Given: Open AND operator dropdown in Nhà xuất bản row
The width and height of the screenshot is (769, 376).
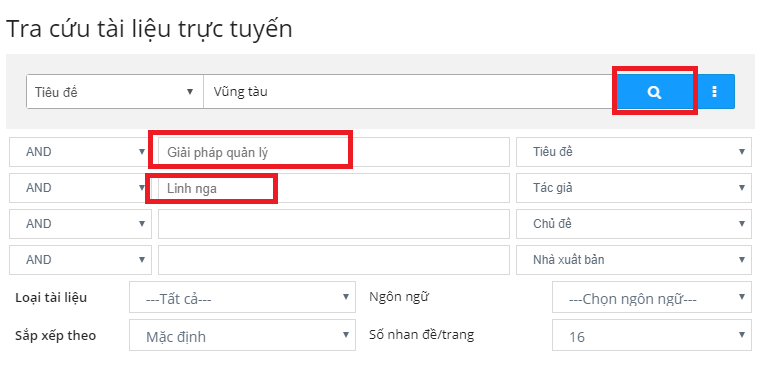Looking at the screenshot, I should [x=80, y=260].
